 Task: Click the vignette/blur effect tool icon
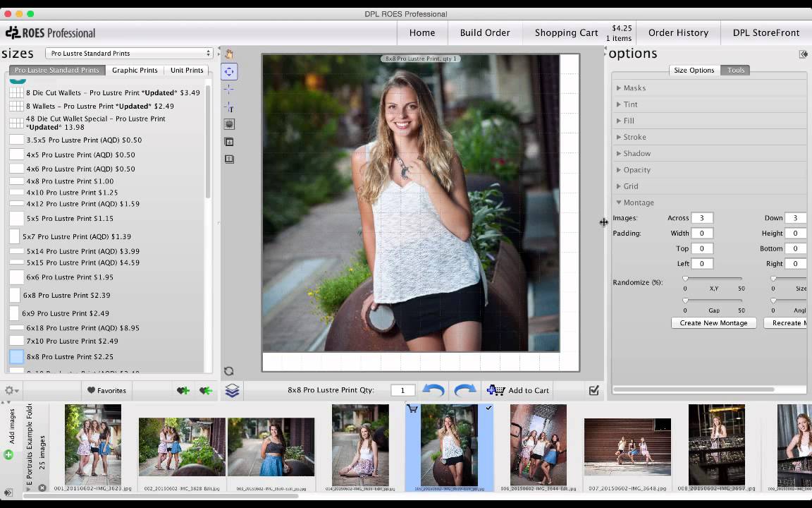(229, 124)
